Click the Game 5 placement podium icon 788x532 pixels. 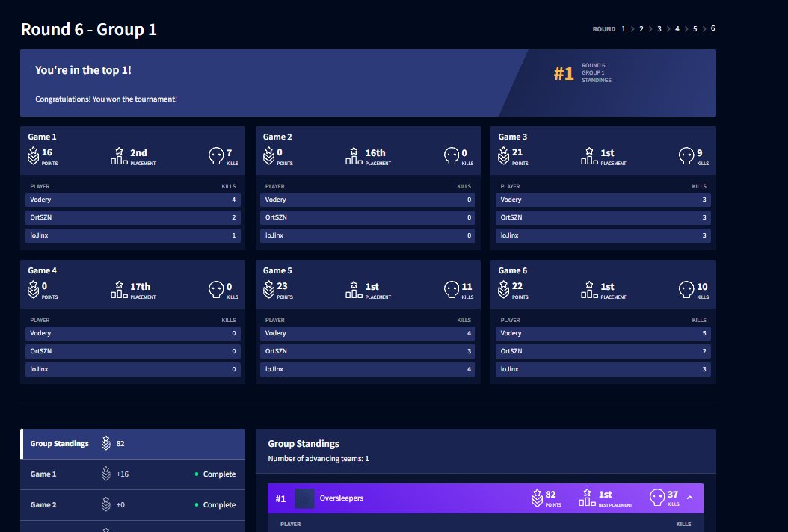click(x=354, y=290)
